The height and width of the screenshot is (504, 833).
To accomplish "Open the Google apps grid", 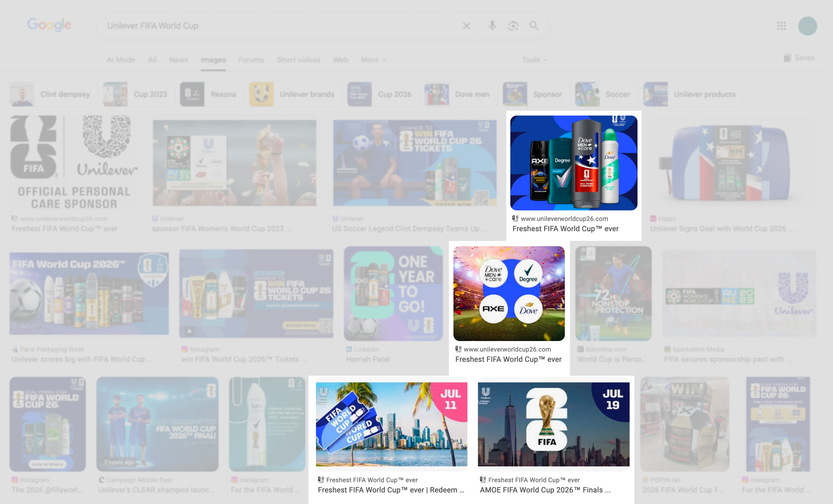I will (x=781, y=26).
